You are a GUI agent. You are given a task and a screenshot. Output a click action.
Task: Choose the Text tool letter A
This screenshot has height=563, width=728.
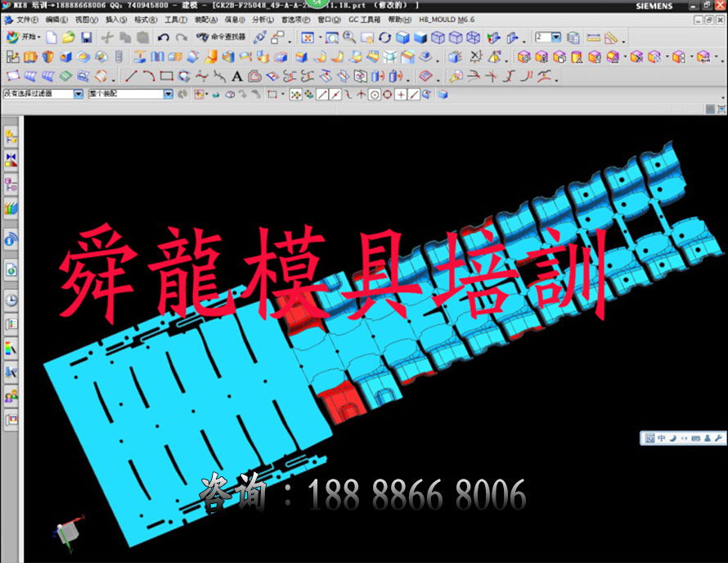[x=236, y=76]
